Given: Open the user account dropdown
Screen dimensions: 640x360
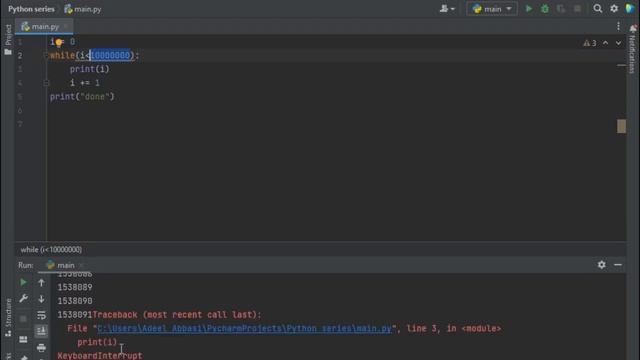Looking at the screenshot, I should (x=447, y=9).
